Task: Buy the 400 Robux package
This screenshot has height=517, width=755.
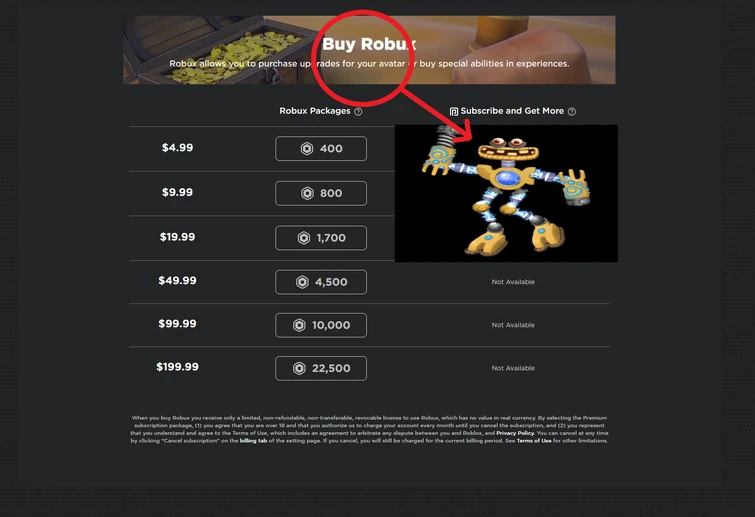Action: click(x=321, y=149)
